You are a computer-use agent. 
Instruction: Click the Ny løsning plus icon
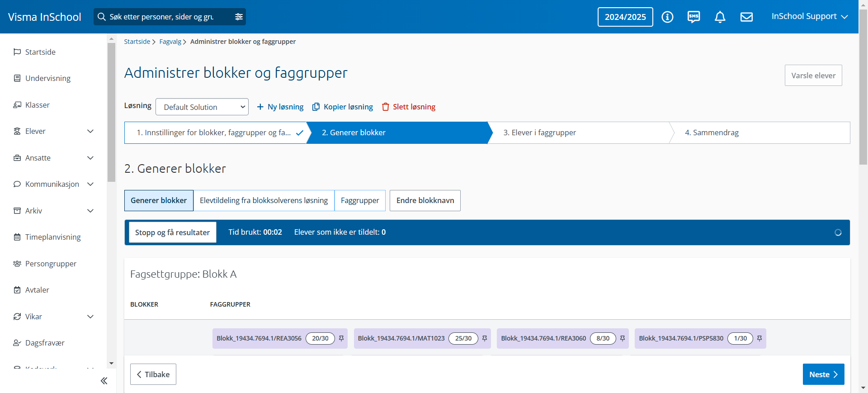pos(260,107)
